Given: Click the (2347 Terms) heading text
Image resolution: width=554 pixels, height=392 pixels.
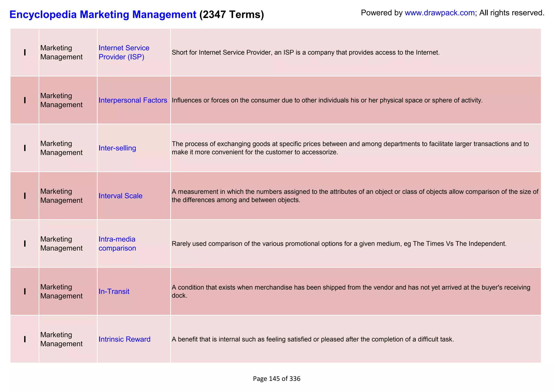Looking at the screenshot, I should pos(232,14).
